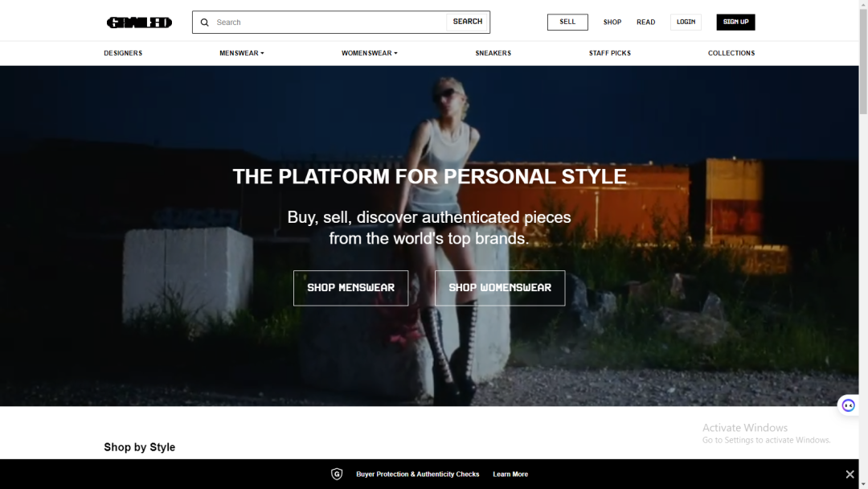
Task: Dismiss the buyer protection banner
Action: click(x=850, y=474)
